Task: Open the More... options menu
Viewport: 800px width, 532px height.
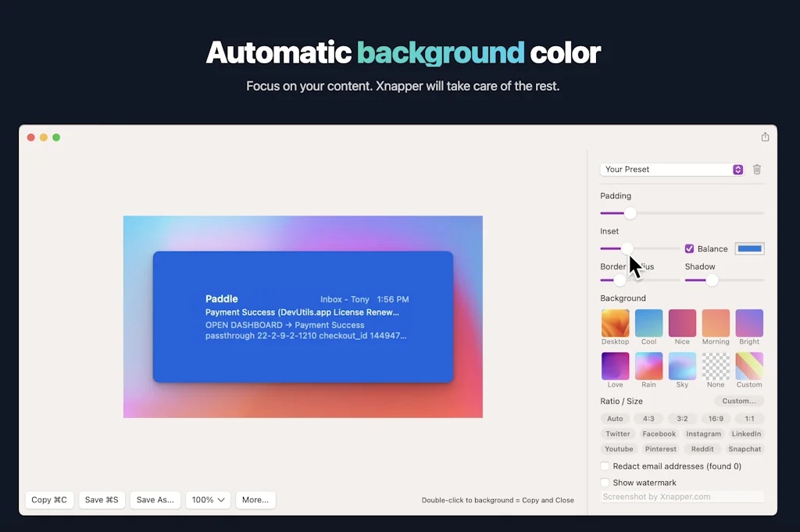Action: [x=255, y=500]
